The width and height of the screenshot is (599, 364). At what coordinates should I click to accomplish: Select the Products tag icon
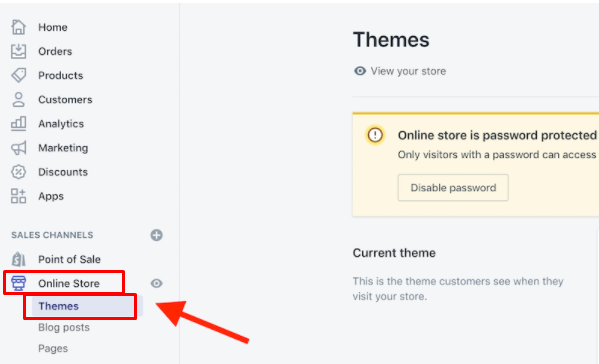click(18, 75)
